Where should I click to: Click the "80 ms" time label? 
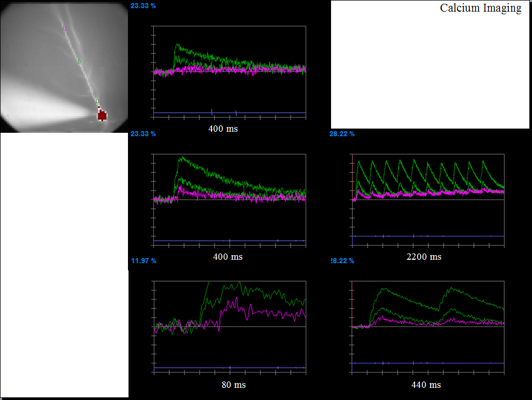coord(234,385)
